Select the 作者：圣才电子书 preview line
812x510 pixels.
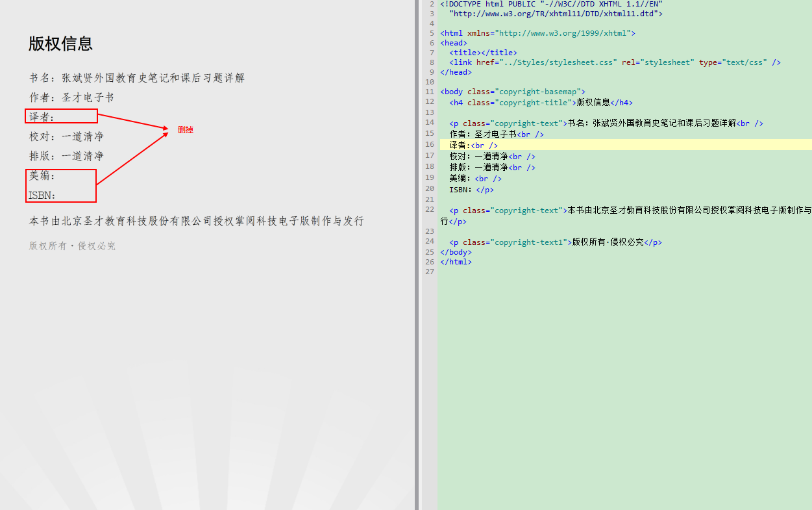[71, 97]
